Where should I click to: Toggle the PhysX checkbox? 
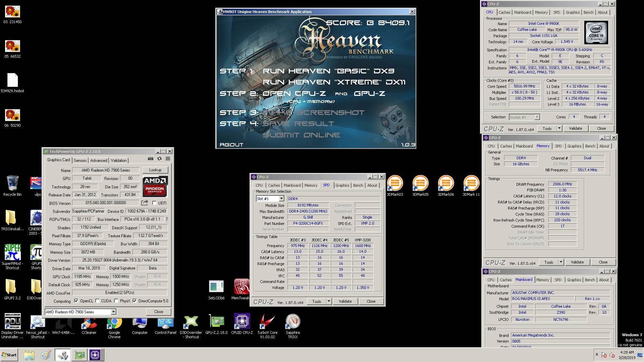tap(116, 301)
